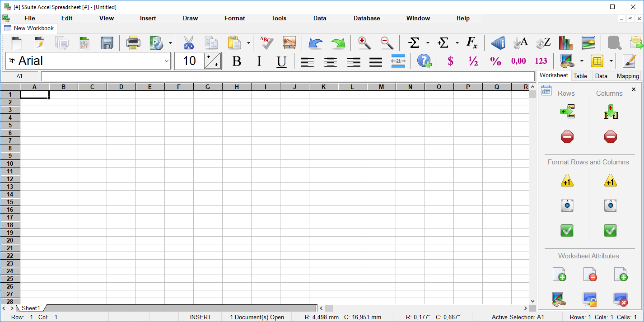Click the insert rows icon in side panel
This screenshot has width=644, height=322.
point(567,112)
